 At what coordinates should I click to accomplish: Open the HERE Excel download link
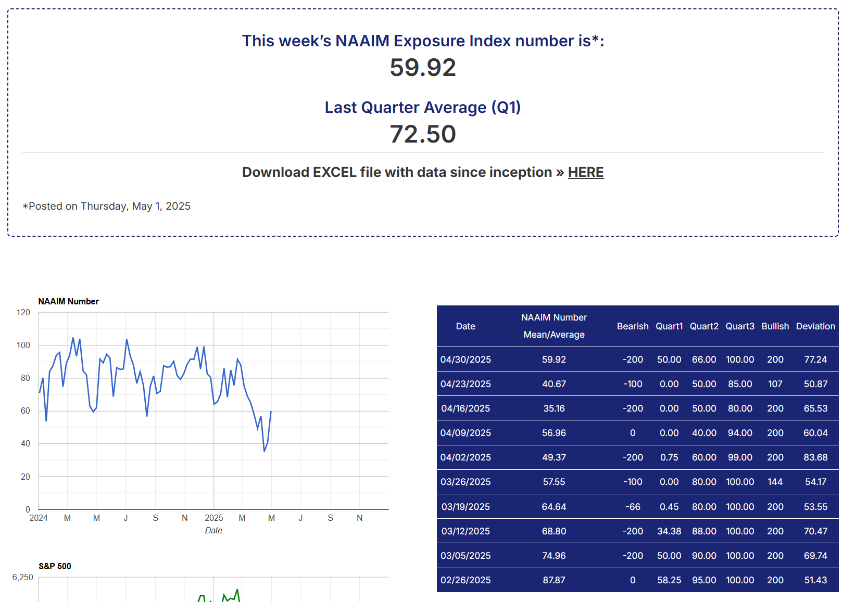pyautogui.click(x=585, y=172)
